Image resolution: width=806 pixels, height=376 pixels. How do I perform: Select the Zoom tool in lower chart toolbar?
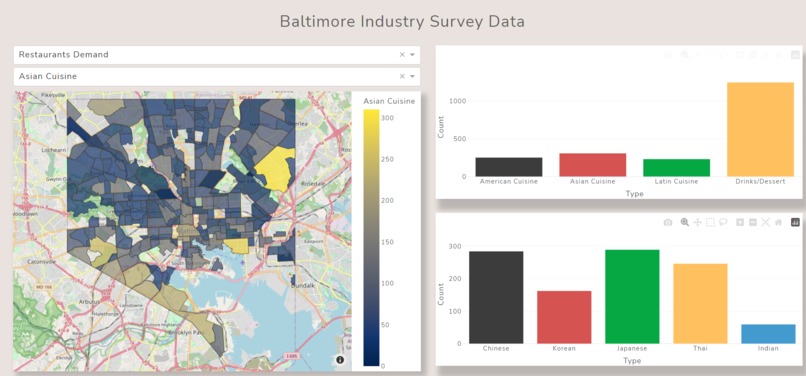pos(685,222)
